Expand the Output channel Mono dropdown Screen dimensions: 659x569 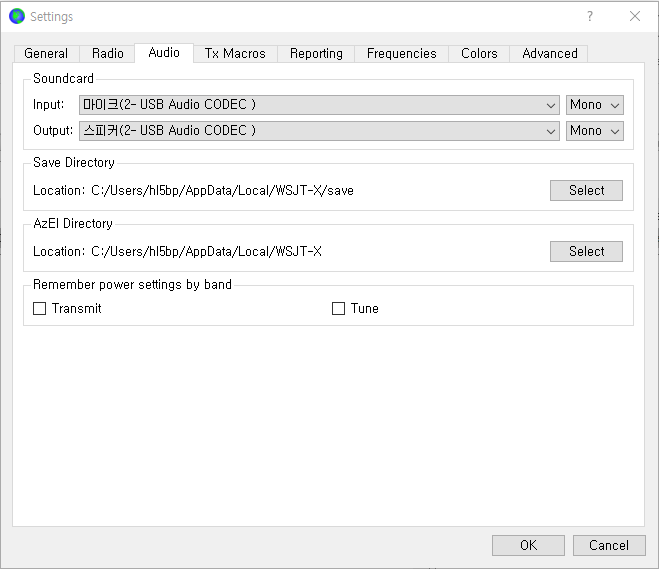pos(594,131)
